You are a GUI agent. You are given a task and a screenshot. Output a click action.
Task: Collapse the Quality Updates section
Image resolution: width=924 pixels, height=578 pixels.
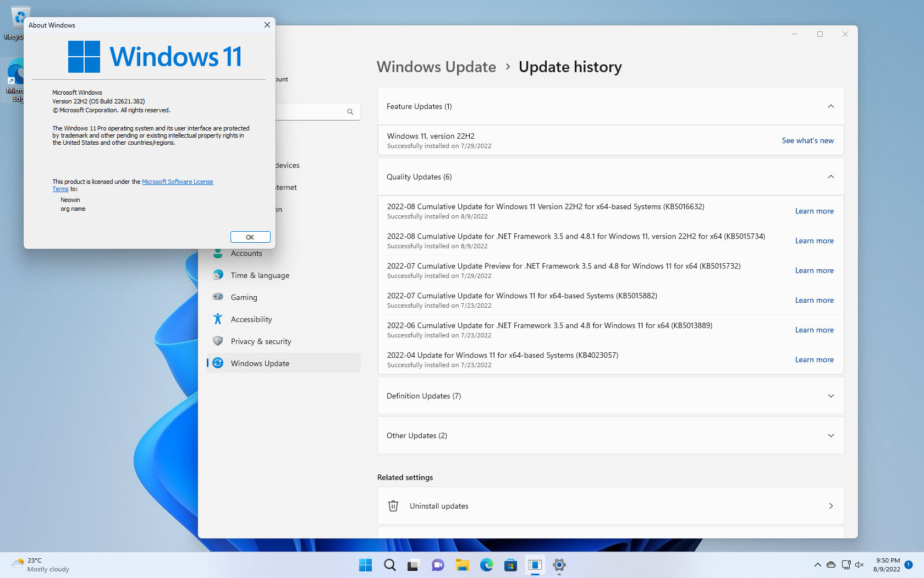pos(831,177)
